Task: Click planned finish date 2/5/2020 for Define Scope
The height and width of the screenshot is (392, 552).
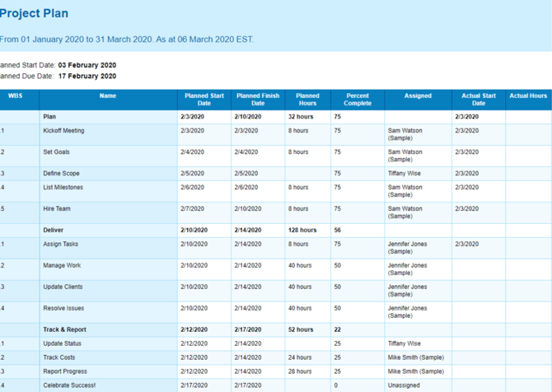Action: 246,174
